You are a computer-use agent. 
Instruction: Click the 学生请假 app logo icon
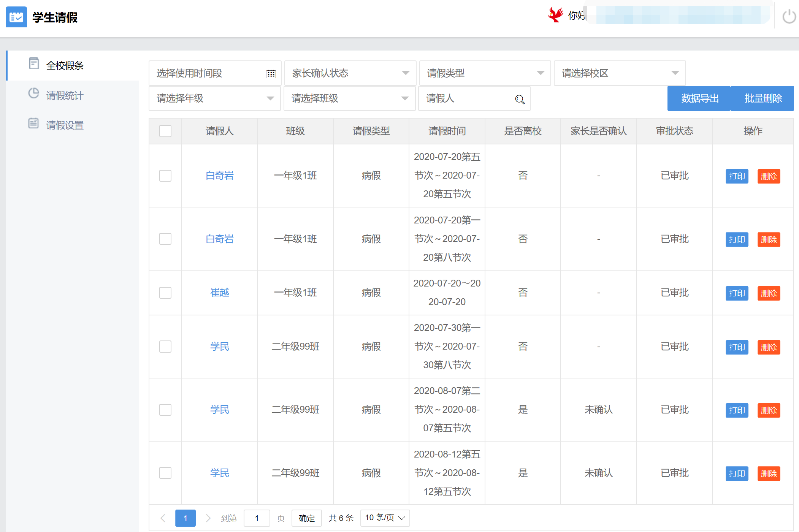16,17
